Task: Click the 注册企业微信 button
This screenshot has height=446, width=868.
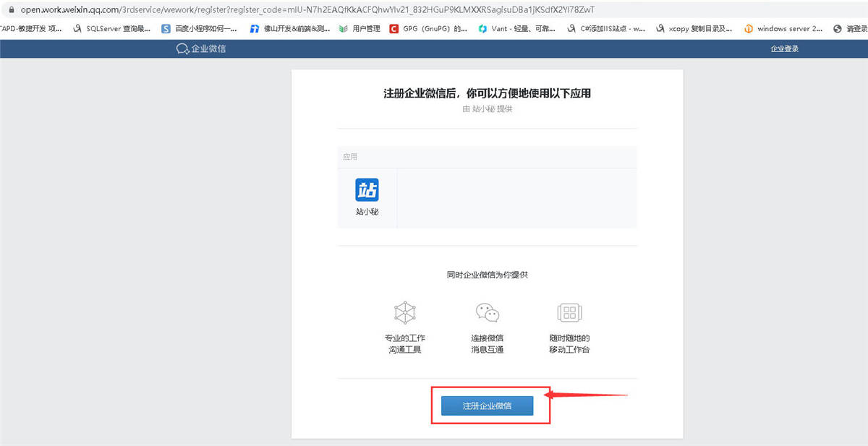Action: pyautogui.click(x=487, y=406)
